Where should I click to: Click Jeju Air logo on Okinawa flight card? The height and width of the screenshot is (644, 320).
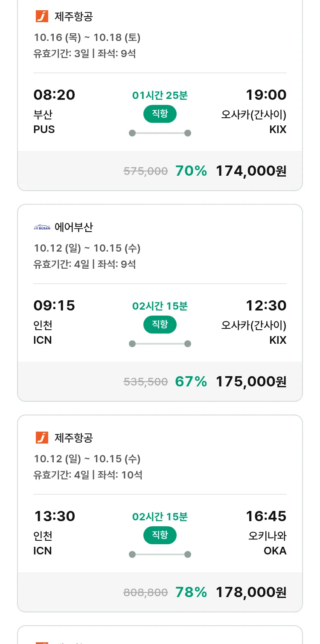[x=42, y=438]
